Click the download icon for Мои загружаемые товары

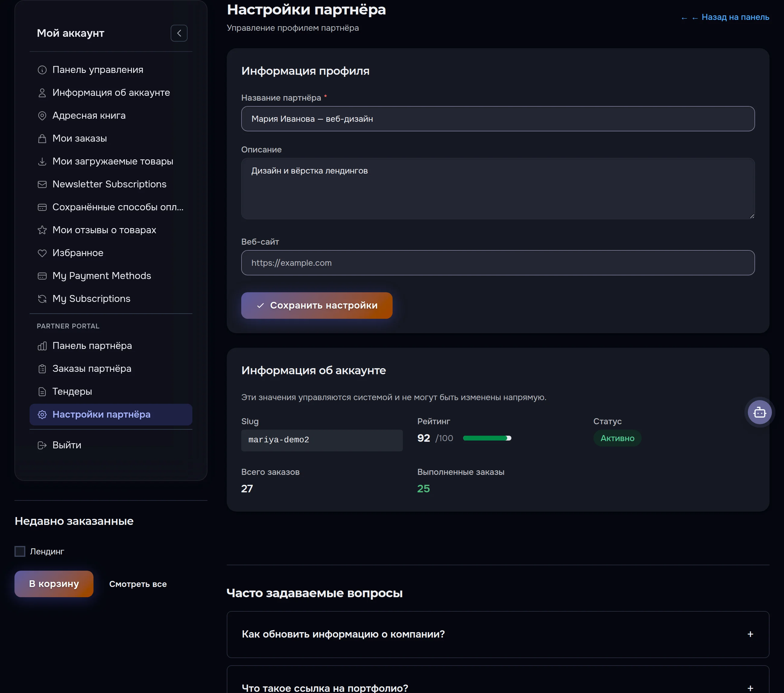(x=42, y=161)
